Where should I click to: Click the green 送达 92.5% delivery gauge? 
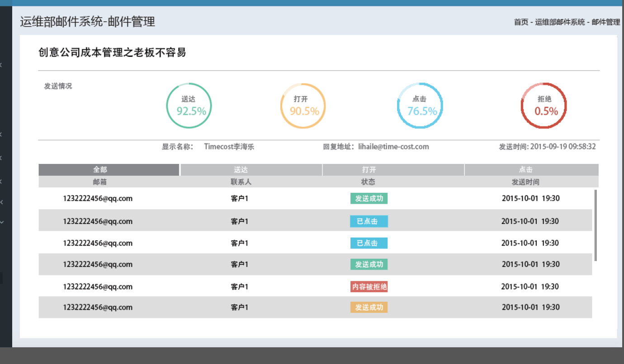point(189,105)
